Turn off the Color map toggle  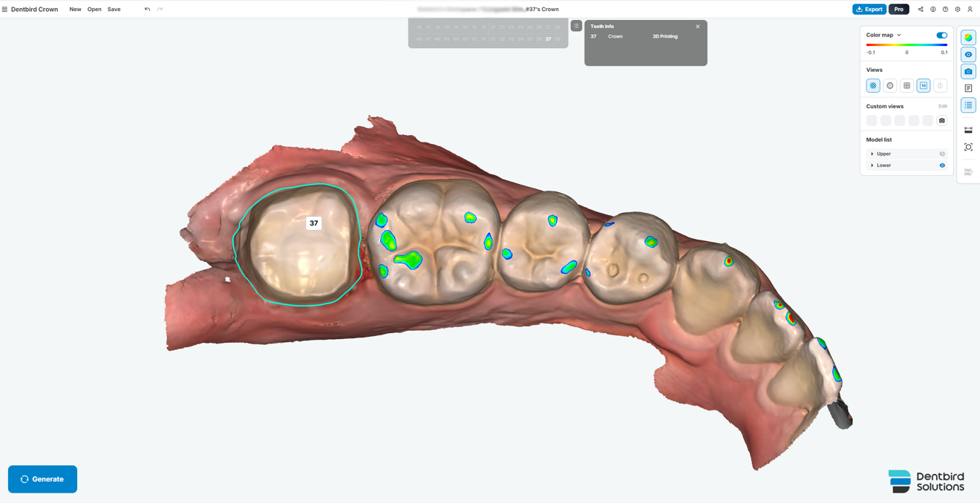[x=941, y=35]
